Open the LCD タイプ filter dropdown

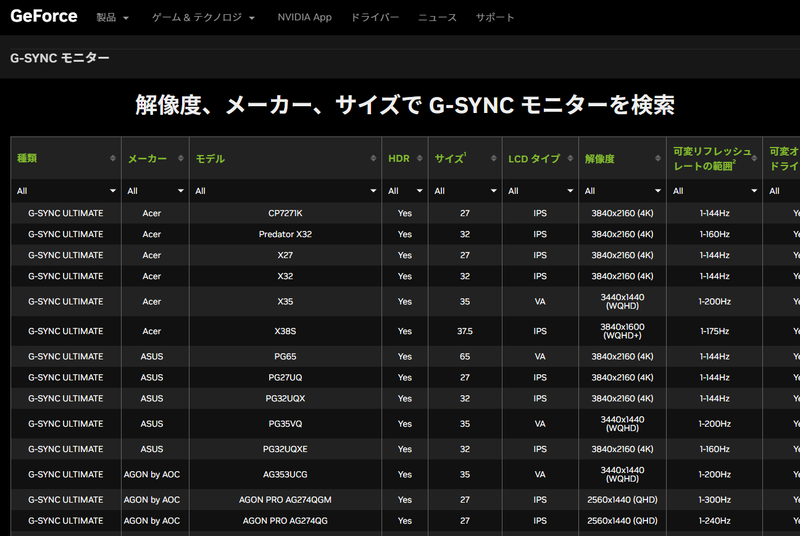click(540, 191)
